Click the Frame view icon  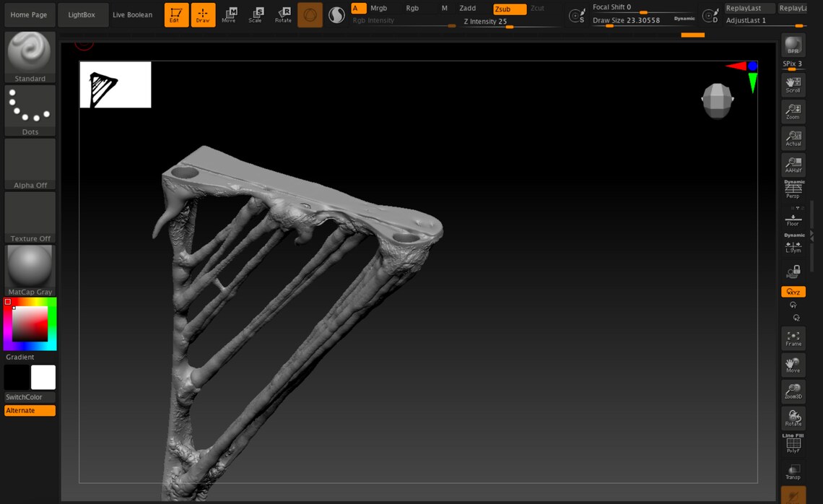[x=793, y=338]
